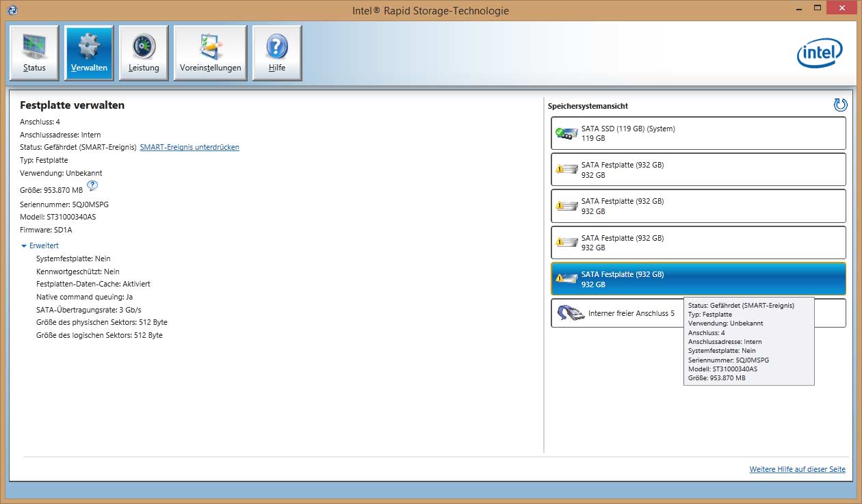Click the Speichersystemansicht label
Screen dimensions: 862x504
[588, 106]
